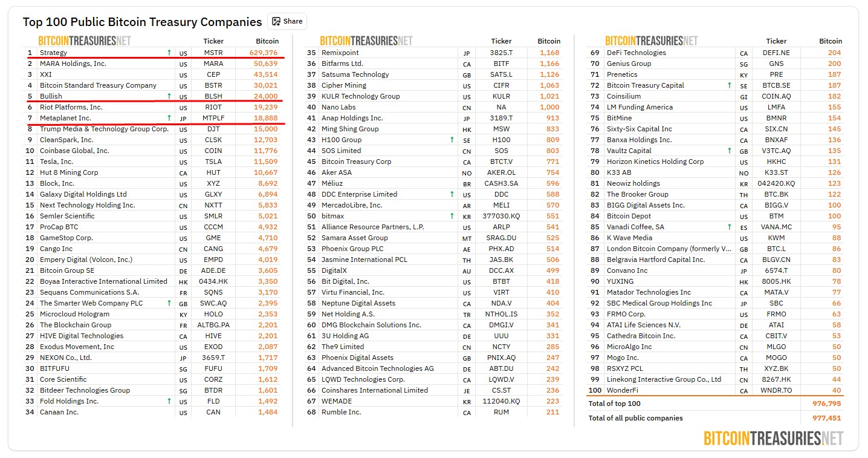
Task: Click the GameStop Corp. company name
Action: 66,238
